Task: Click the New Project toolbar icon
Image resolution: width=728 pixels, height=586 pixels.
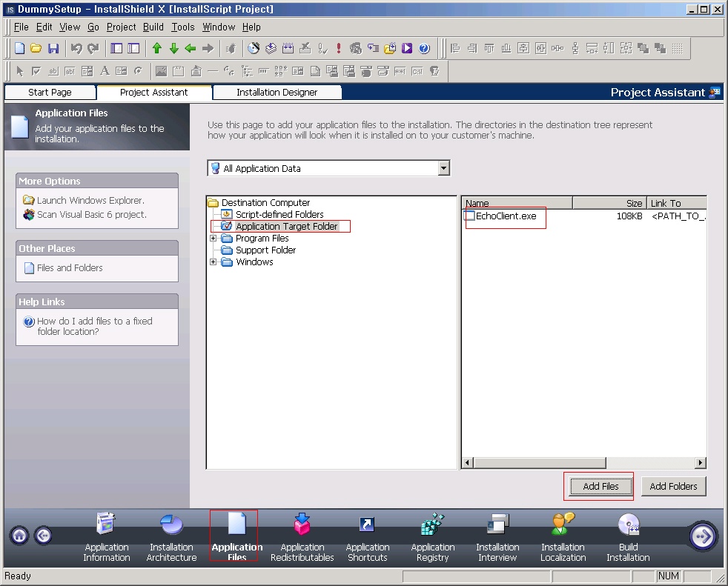Action: 19,48
